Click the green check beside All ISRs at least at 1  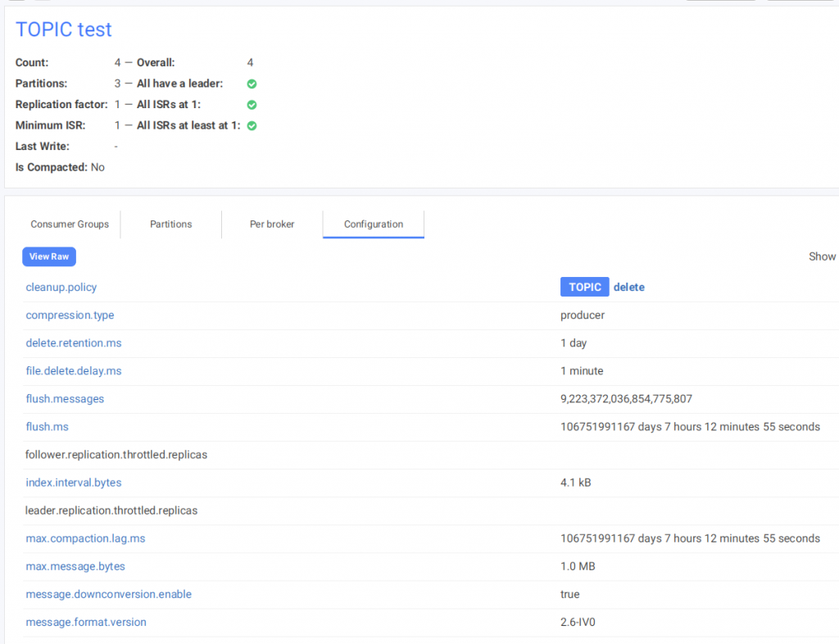(x=252, y=126)
